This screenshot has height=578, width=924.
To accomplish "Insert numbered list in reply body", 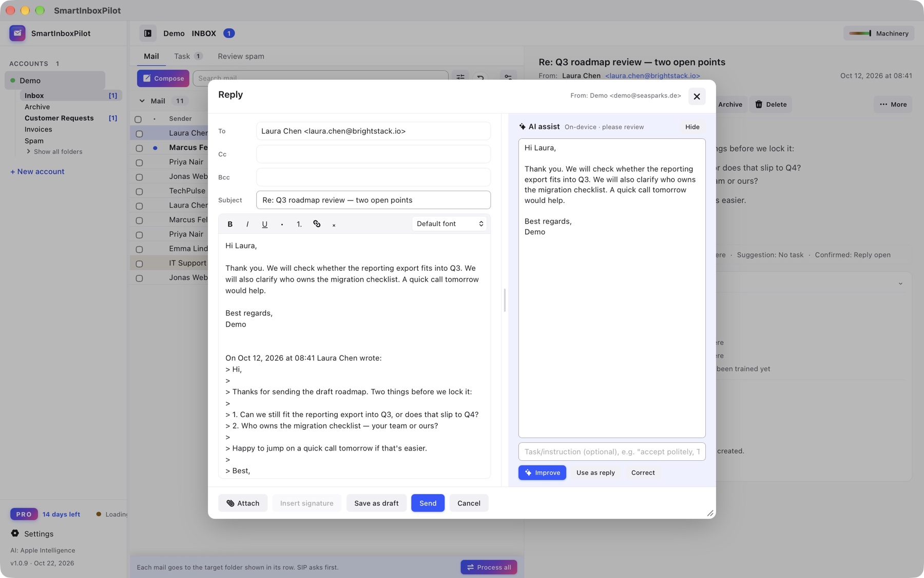I will coord(299,224).
